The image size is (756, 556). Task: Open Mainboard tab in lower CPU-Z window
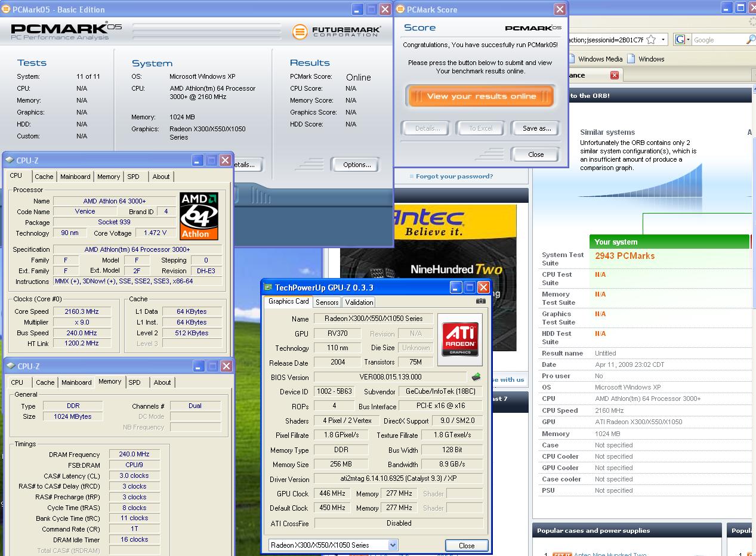point(76,382)
